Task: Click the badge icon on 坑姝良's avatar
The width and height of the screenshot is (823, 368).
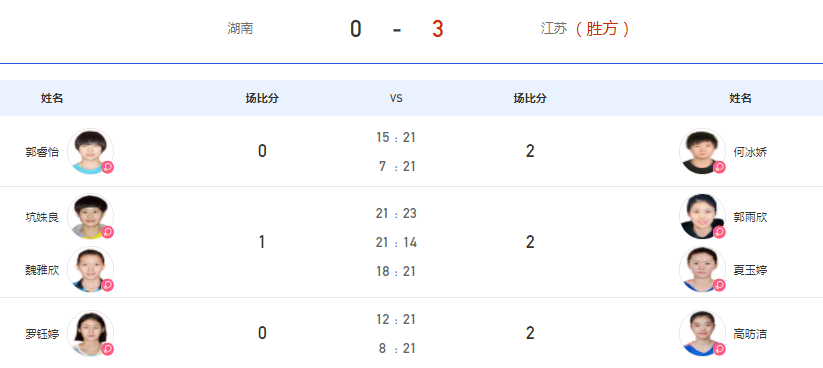Action: click(108, 232)
